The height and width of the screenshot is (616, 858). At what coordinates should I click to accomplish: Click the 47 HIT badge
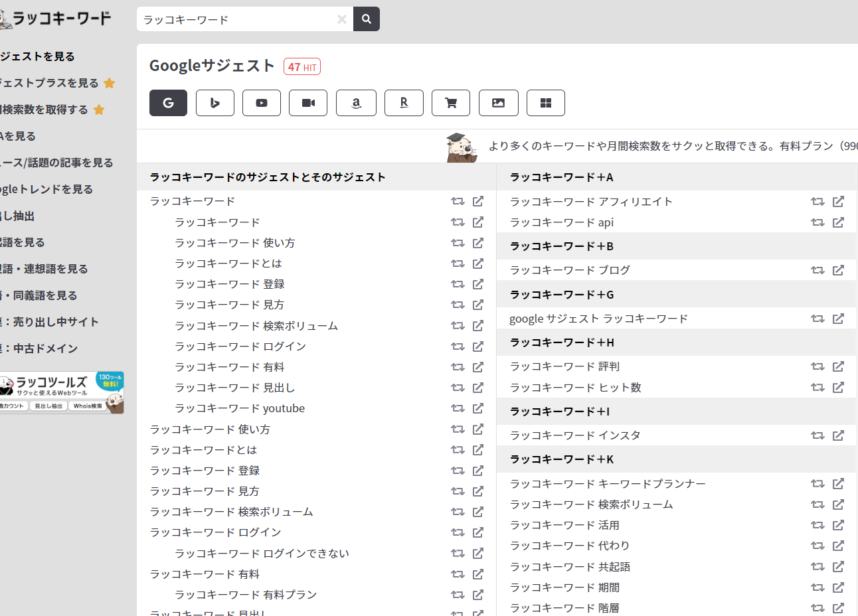(x=302, y=67)
